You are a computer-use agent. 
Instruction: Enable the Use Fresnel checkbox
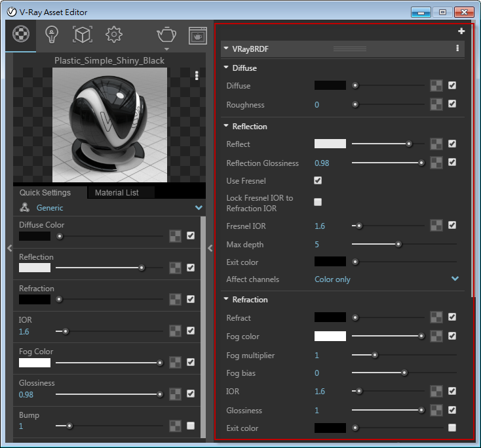click(x=318, y=180)
